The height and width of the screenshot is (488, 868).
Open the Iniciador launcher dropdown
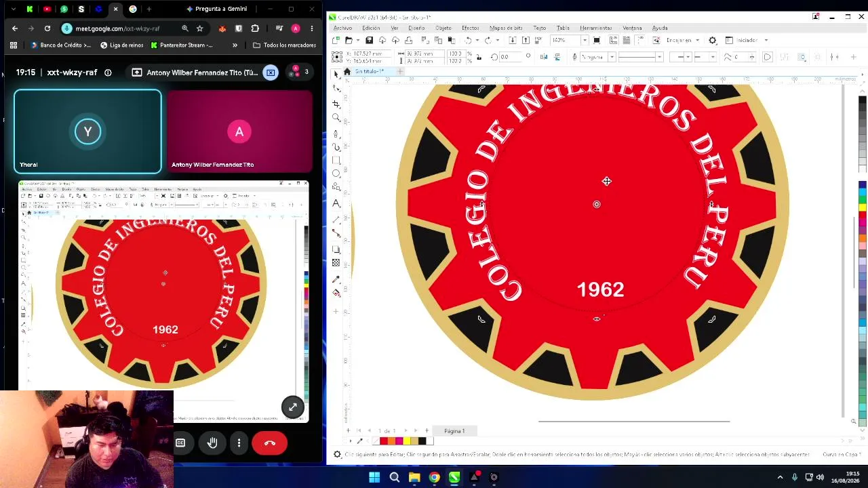766,40
